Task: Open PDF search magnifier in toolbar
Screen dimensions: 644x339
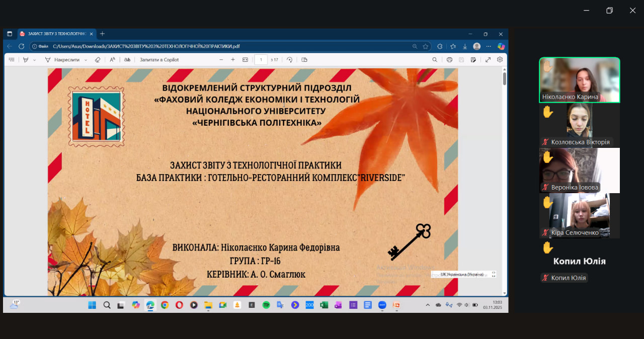Action: click(435, 60)
